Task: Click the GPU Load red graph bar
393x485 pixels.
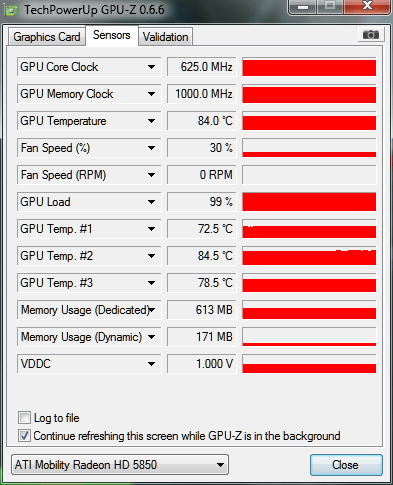Action: click(309, 202)
